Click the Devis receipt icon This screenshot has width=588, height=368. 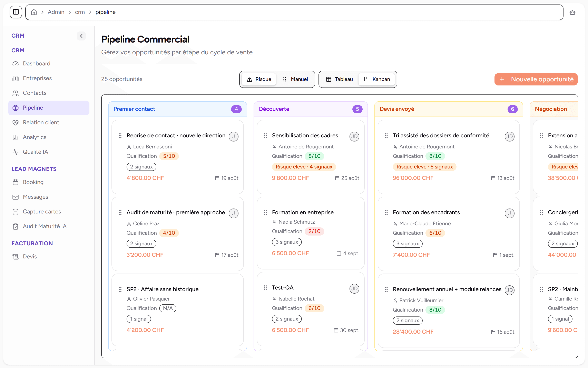[x=16, y=257]
